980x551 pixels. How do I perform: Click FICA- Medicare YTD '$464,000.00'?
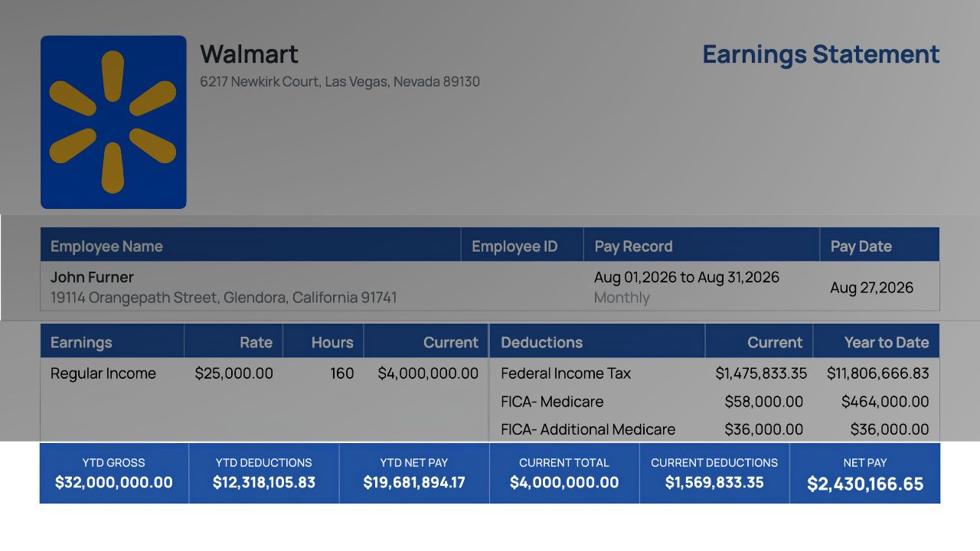tap(885, 402)
